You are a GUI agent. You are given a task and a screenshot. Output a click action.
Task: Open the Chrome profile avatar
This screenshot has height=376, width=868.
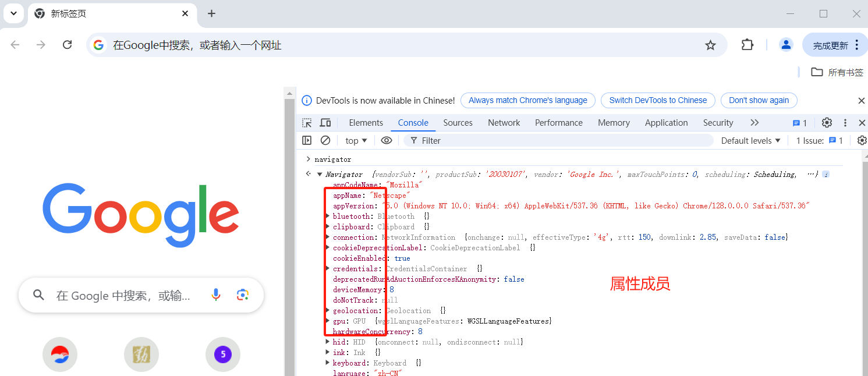click(786, 45)
